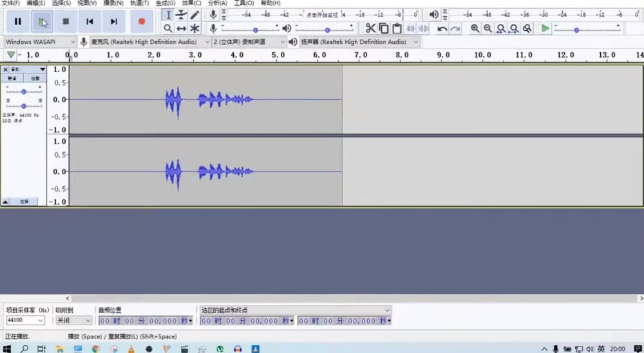Collapse the track with bottom-left arrow

pyautogui.click(x=5, y=202)
